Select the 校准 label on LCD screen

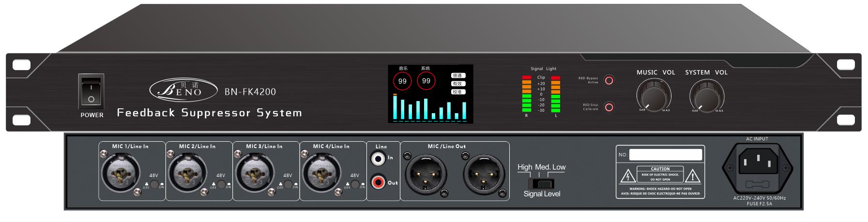coord(457,92)
